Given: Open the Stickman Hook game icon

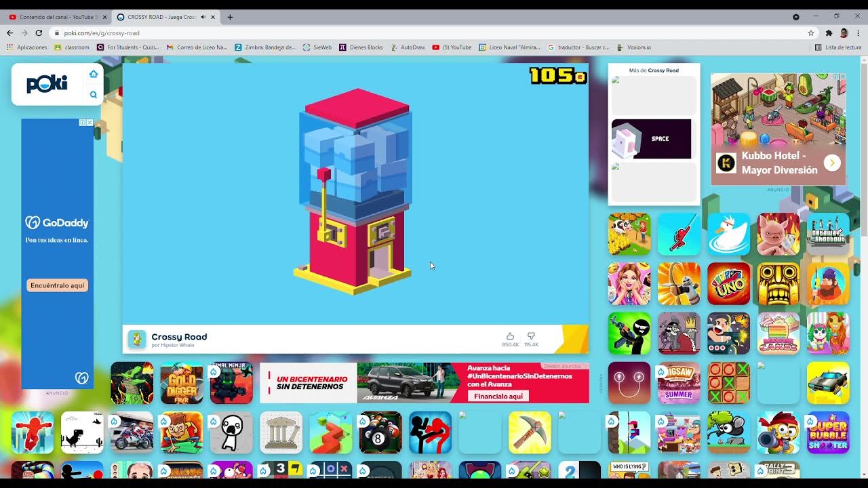Looking at the screenshot, I should pyautogui.click(x=679, y=234).
